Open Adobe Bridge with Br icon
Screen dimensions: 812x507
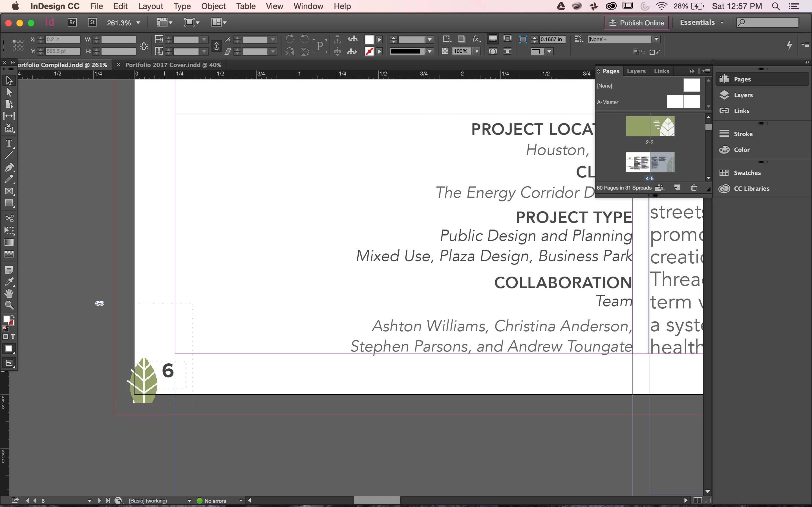[72, 23]
